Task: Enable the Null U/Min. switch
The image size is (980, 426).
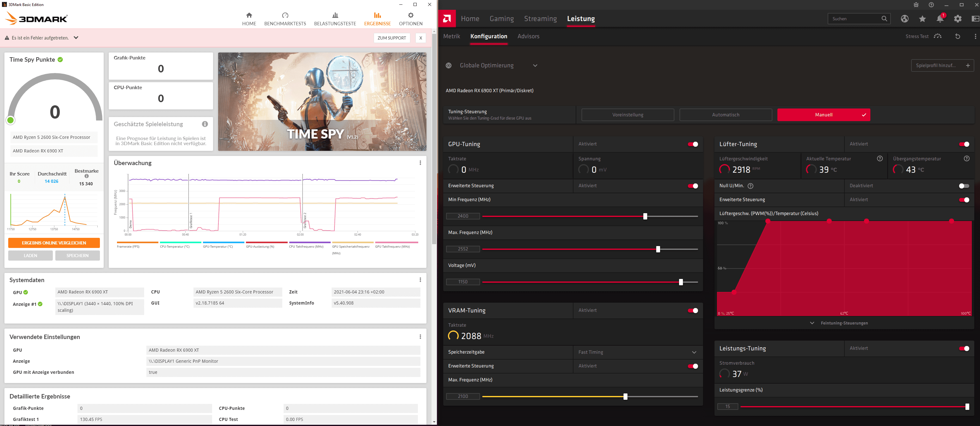Action: [964, 186]
